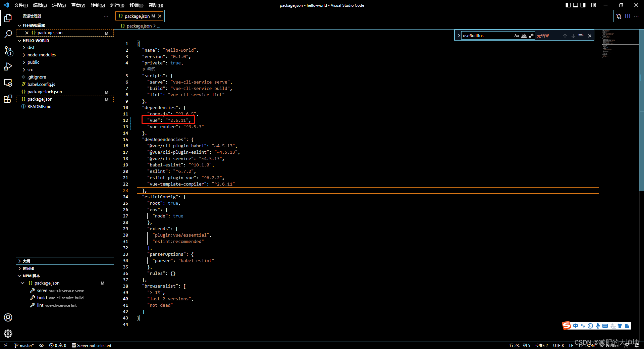Toggle secondary side bar visibility
The image size is (644, 349).
click(x=583, y=5)
